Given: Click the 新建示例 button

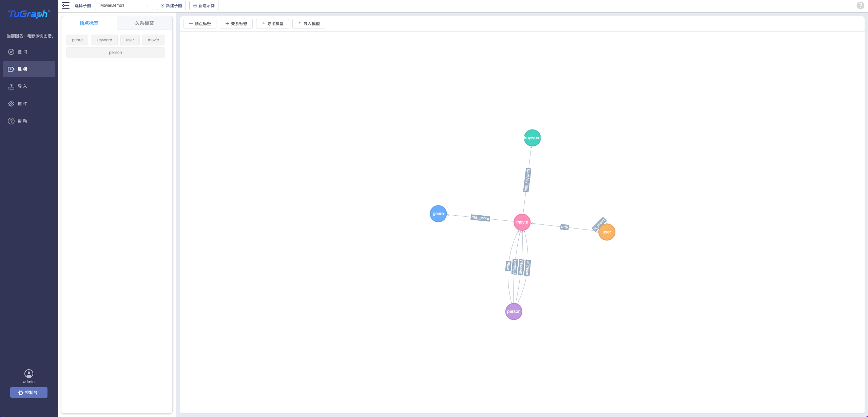Looking at the screenshot, I should point(204,5).
